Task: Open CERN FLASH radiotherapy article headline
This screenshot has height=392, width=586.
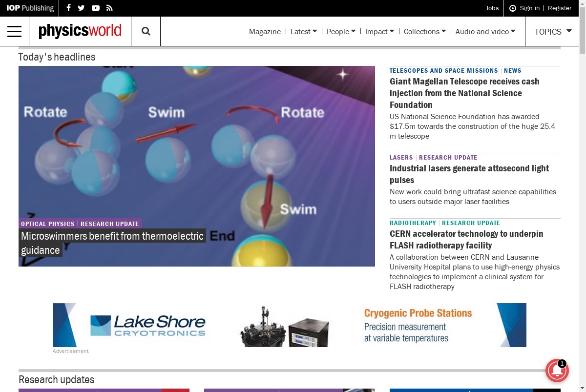Action: click(466, 240)
